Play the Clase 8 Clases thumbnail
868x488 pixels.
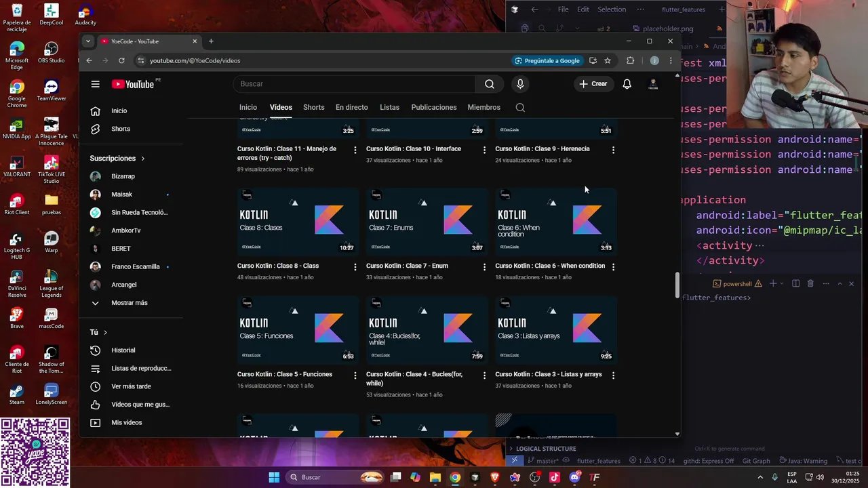[x=298, y=221]
